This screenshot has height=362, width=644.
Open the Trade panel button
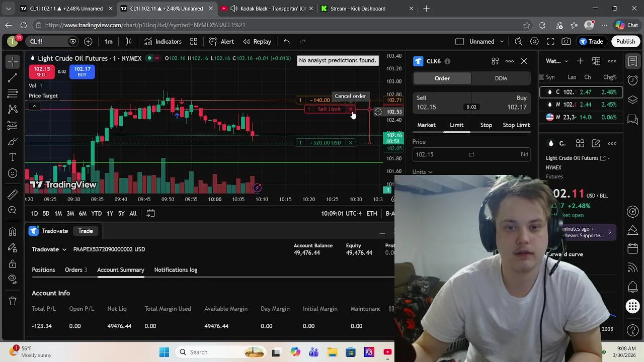[x=591, y=42]
